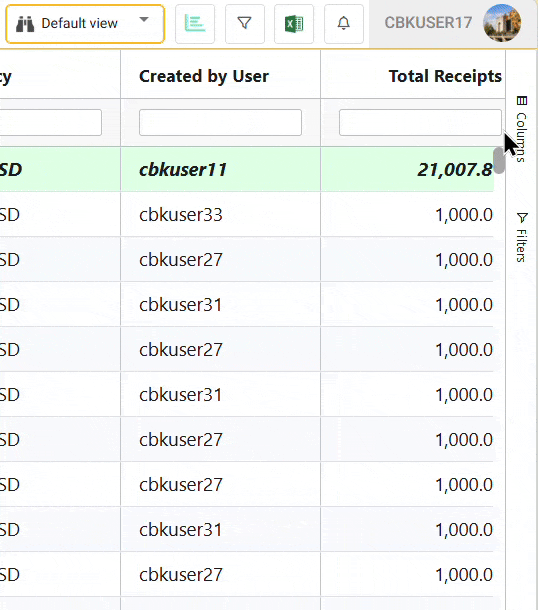Open notifications bell icon
Viewport: 538px width, 610px height.
tap(343, 24)
